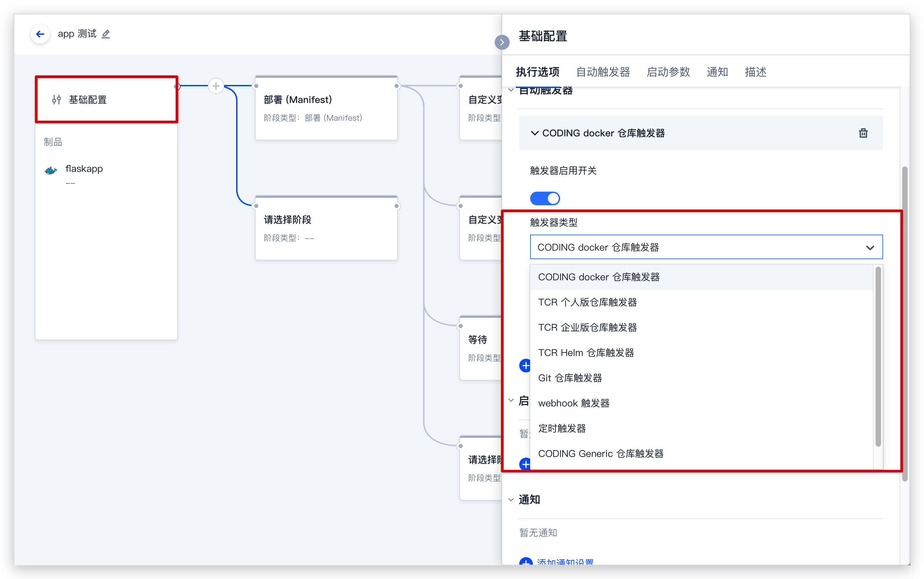Collapse the 通知 section chevron

pyautogui.click(x=511, y=499)
